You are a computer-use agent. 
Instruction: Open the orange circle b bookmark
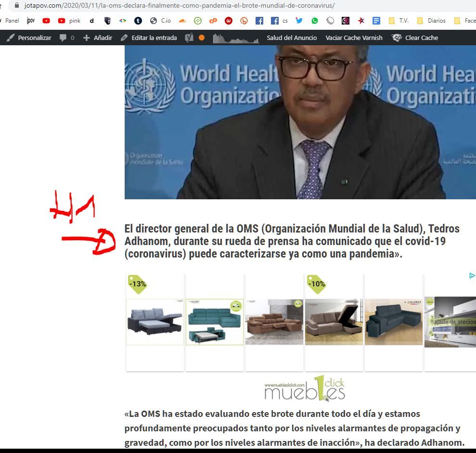(244, 21)
